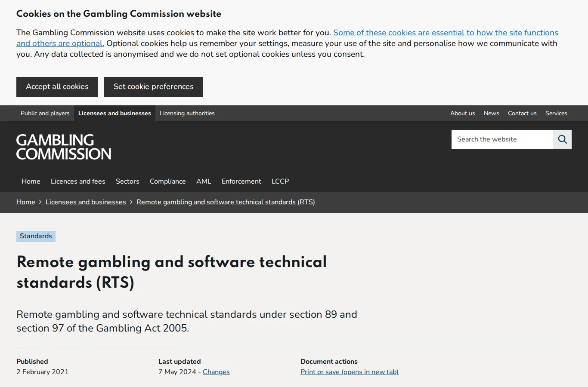This screenshot has width=588, height=387.
Task: Open Set cookie preferences
Action: [154, 87]
